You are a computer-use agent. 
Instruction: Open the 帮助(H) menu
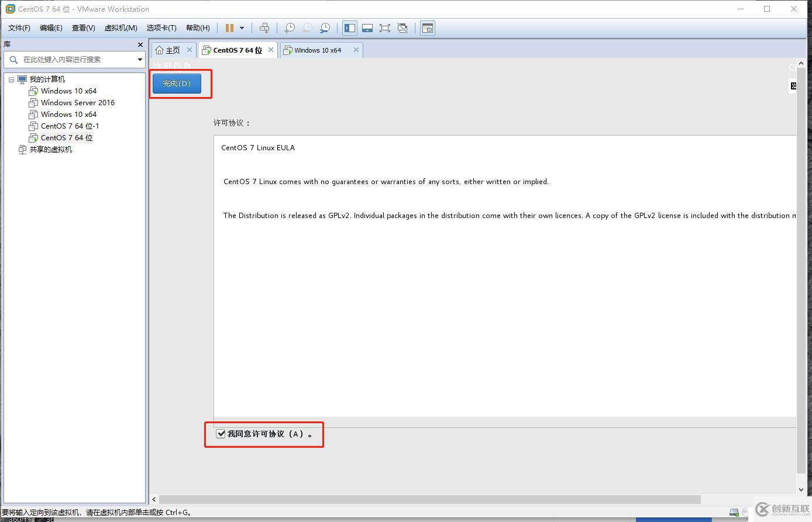(x=198, y=28)
